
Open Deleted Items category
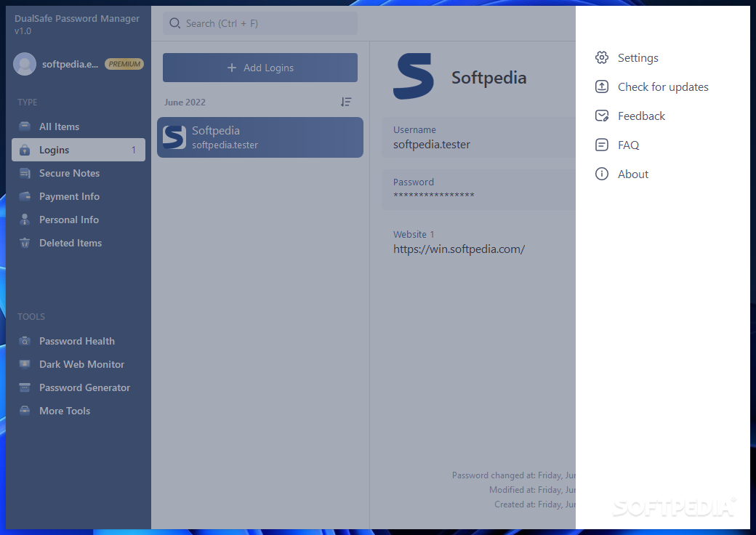[78, 243]
